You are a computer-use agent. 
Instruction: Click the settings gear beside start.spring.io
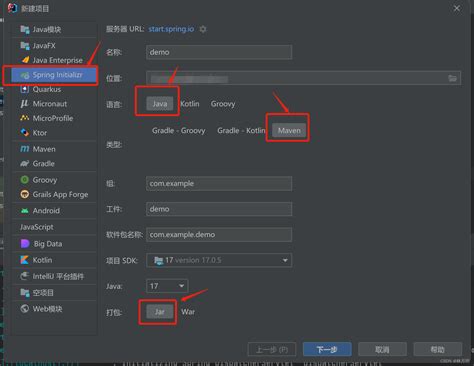click(203, 29)
